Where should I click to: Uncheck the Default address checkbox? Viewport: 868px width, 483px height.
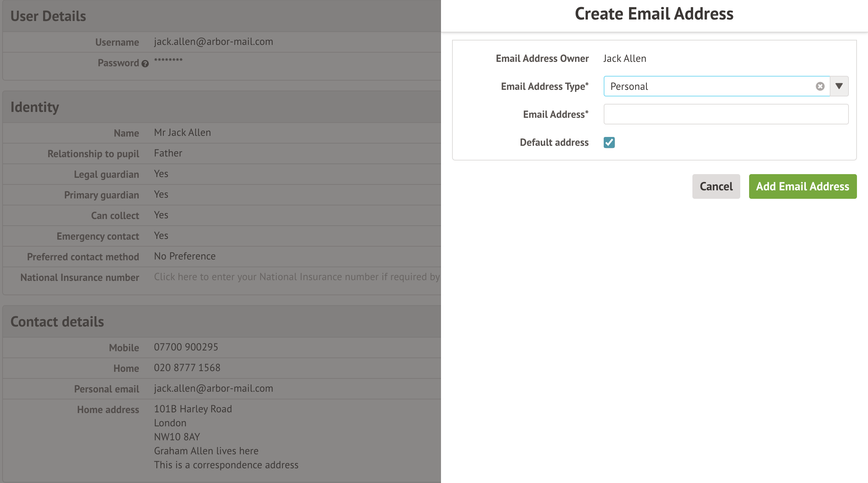click(609, 142)
